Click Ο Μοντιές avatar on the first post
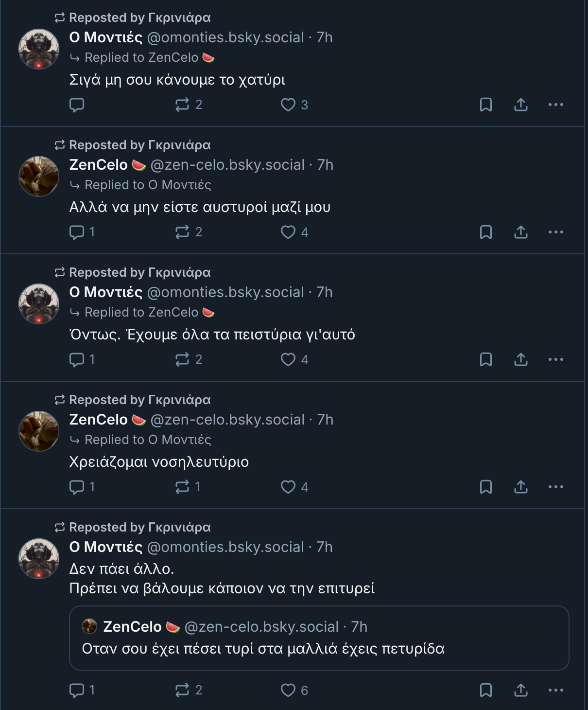 pos(39,49)
